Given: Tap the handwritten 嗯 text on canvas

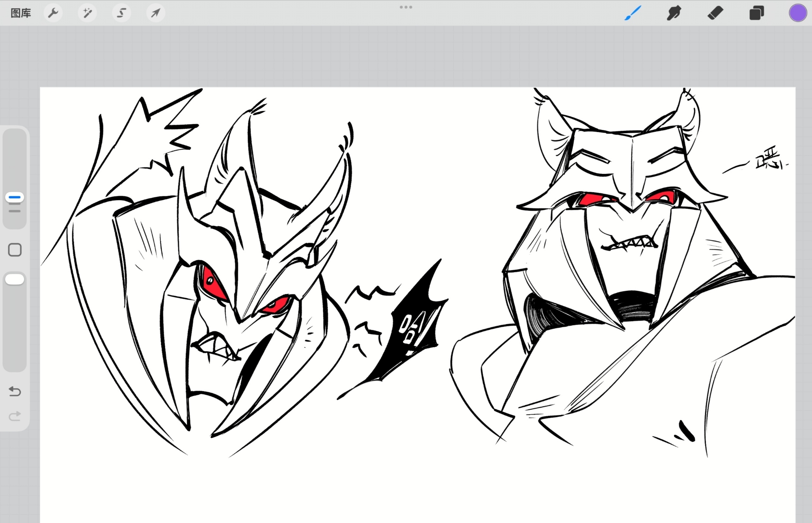Looking at the screenshot, I should 769,159.
